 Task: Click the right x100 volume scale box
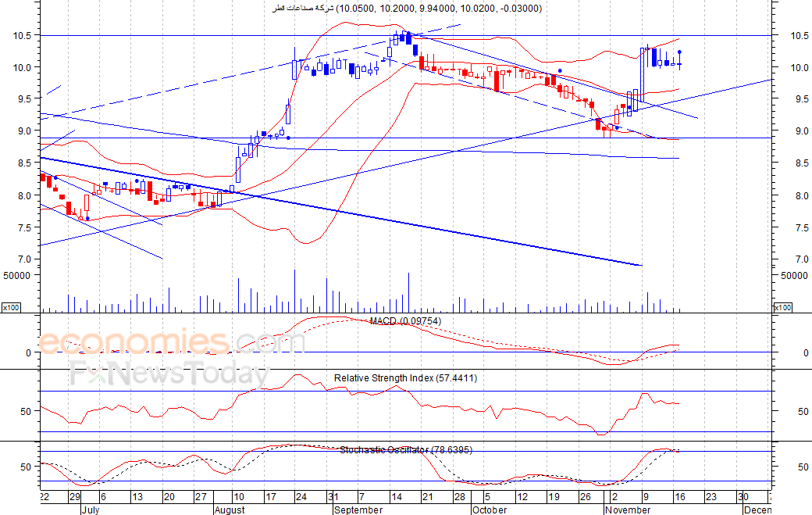(x=782, y=308)
